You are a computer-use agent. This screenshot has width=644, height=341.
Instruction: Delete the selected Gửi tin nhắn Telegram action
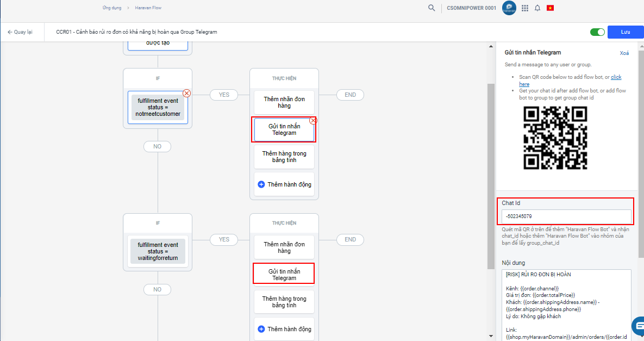pyautogui.click(x=313, y=120)
